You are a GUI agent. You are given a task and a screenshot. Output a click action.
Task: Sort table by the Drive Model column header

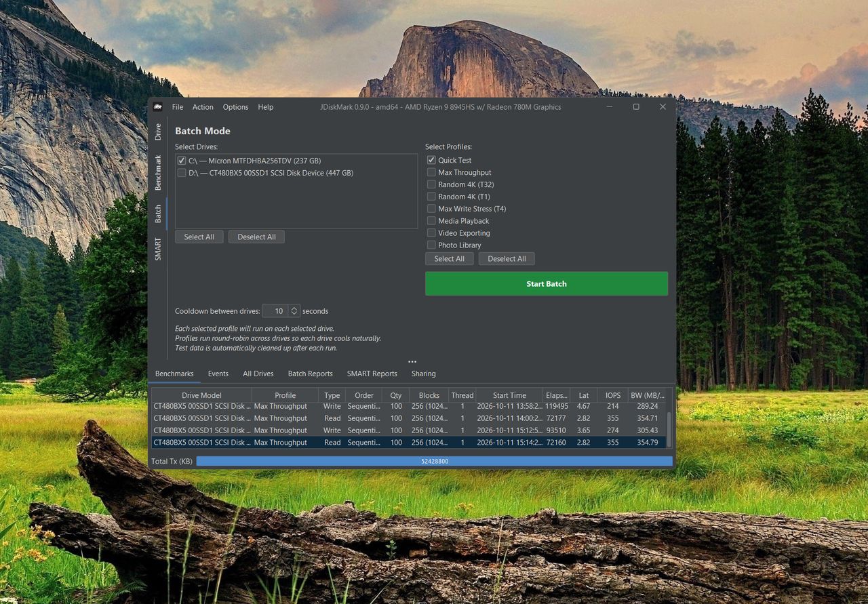coord(201,395)
